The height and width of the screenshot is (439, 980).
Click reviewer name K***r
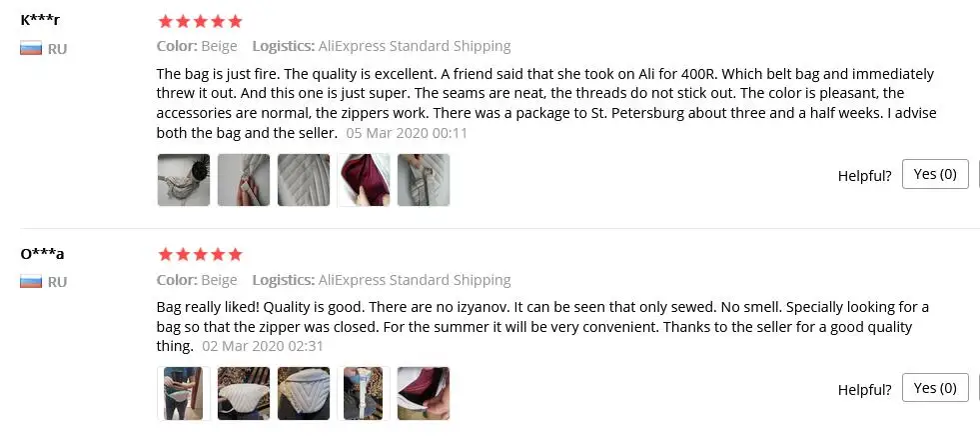[40, 20]
